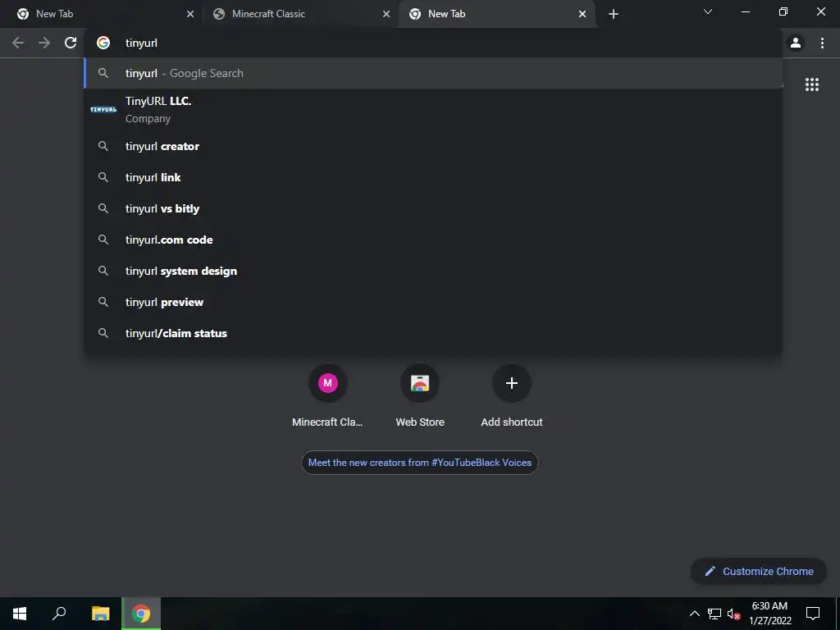The height and width of the screenshot is (630, 840).
Task: Open File Explorer from the taskbar
Action: [100, 614]
